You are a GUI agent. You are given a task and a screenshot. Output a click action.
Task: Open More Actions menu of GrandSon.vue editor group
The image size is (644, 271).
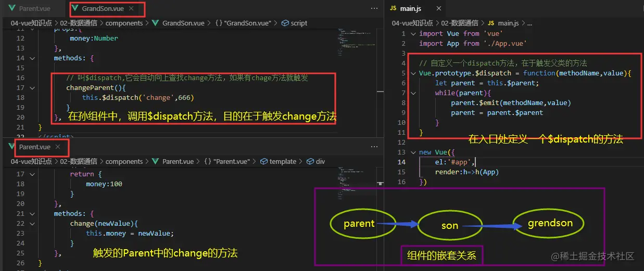coord(374,9)
